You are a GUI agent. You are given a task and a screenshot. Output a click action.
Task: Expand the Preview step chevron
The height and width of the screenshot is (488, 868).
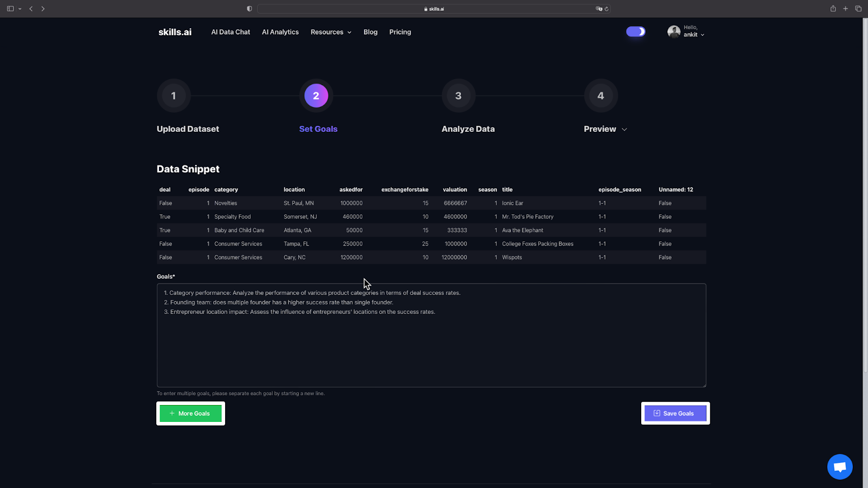point(624,129)
